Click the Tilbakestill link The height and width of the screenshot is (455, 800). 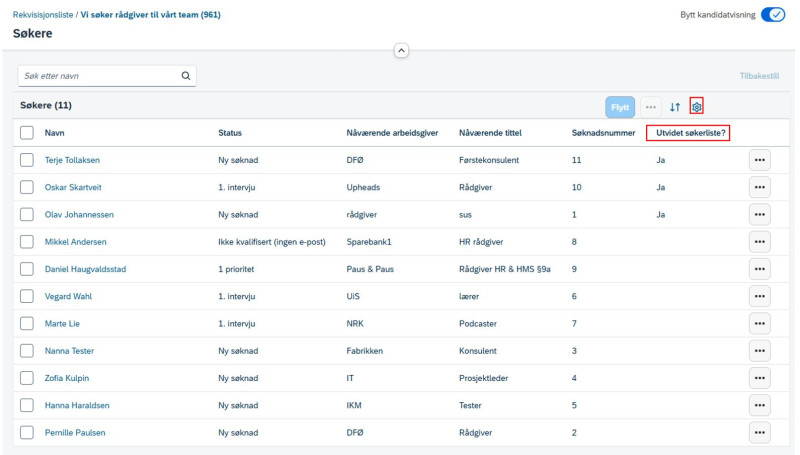click(x=759, y=76)
